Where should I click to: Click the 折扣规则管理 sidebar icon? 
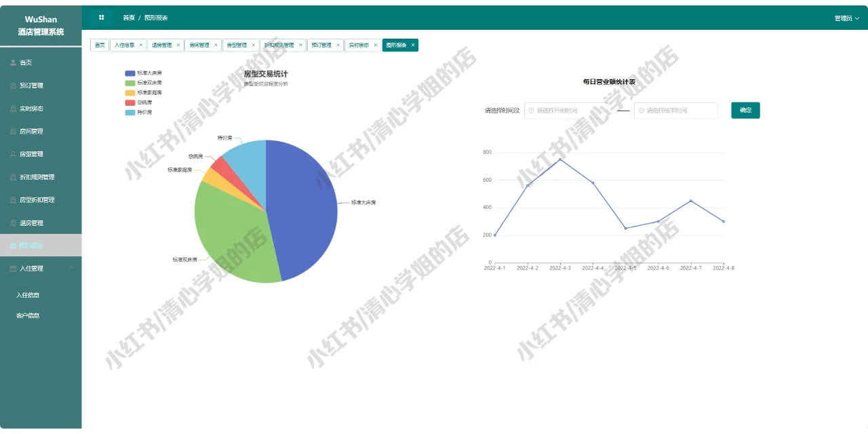[x=14, y=177]
